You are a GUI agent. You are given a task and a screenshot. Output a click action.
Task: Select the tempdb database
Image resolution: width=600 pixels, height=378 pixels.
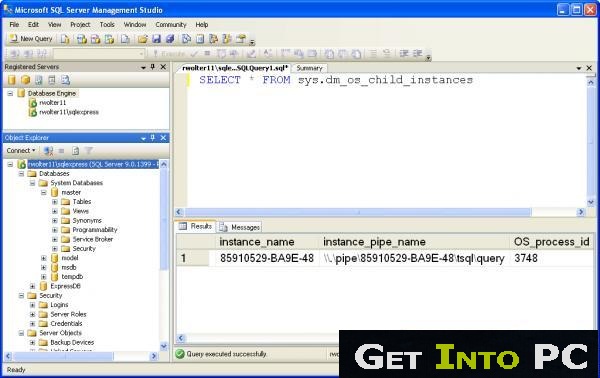(72, 277)
